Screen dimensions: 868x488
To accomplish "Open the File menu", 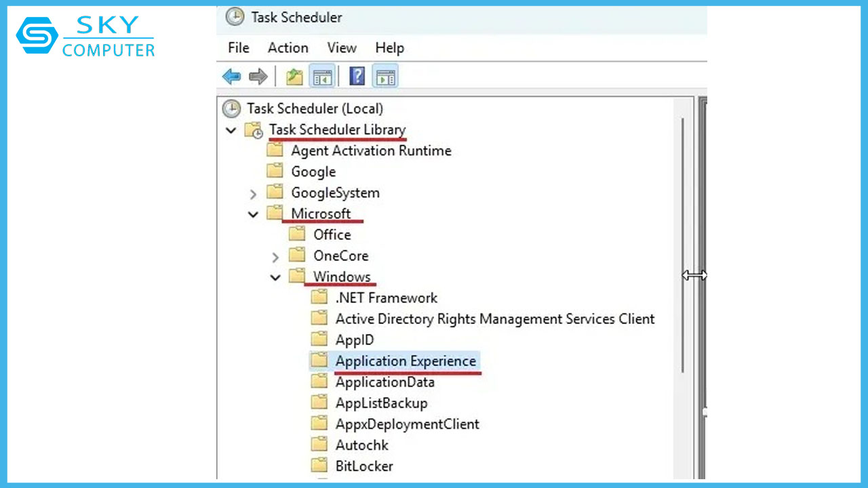I will 238,47.
